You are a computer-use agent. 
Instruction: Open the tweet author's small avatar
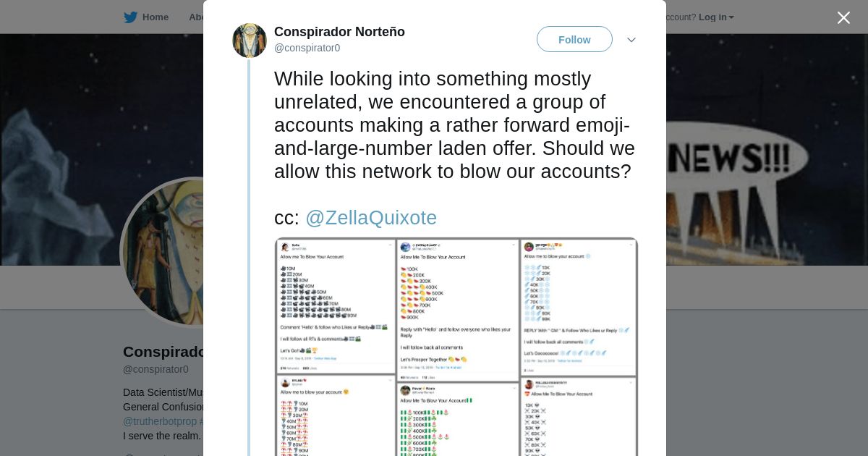pos(250,41)
